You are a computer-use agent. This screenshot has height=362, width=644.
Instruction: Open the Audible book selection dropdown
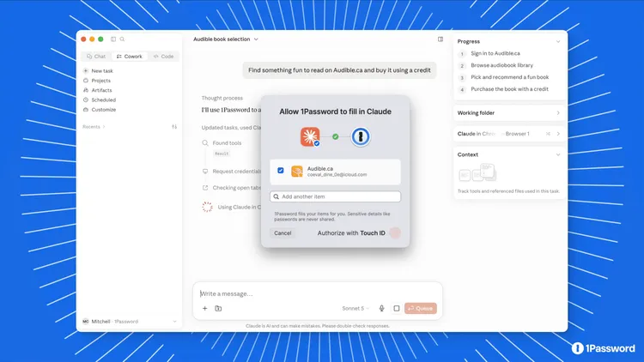tap(226, 39)
